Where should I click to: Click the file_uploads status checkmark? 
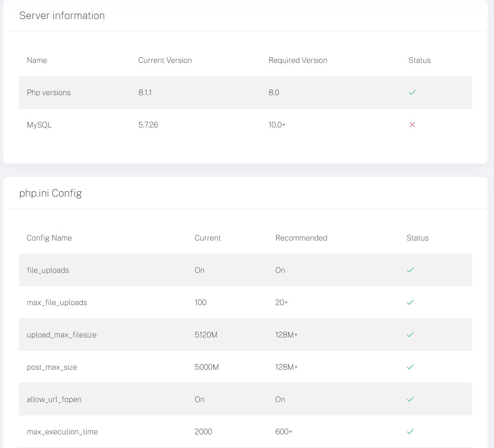pos(410,270)
